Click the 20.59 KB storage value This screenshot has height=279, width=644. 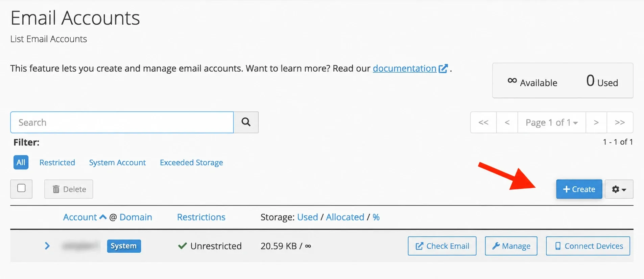pos(279,246)
